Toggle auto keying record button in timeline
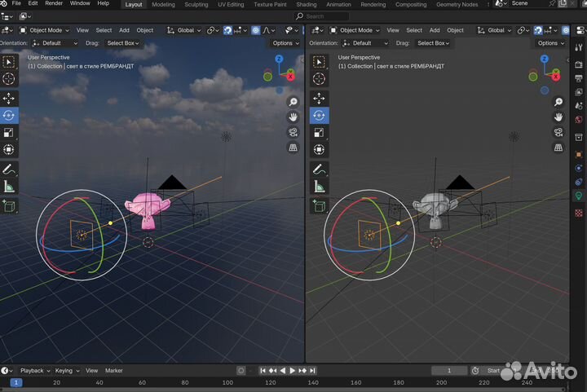Viewport: 587px width, 392px height. [x=241, y=371]
